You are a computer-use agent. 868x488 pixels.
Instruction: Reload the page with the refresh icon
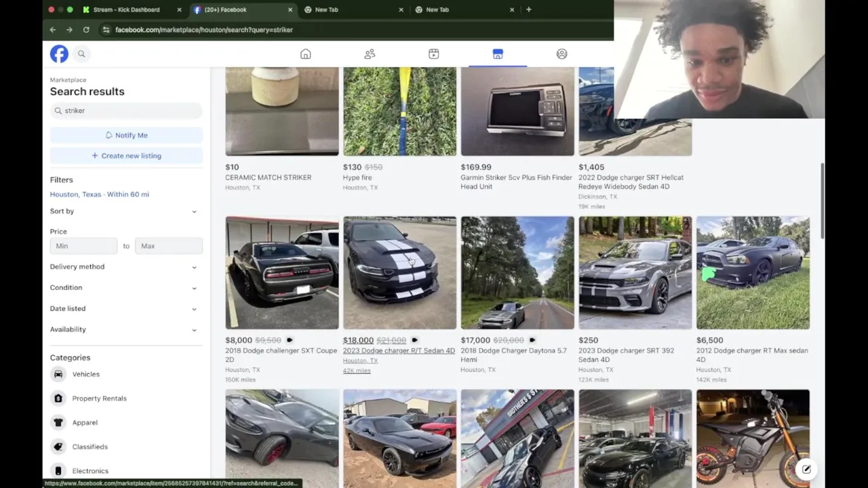point(86,30)
